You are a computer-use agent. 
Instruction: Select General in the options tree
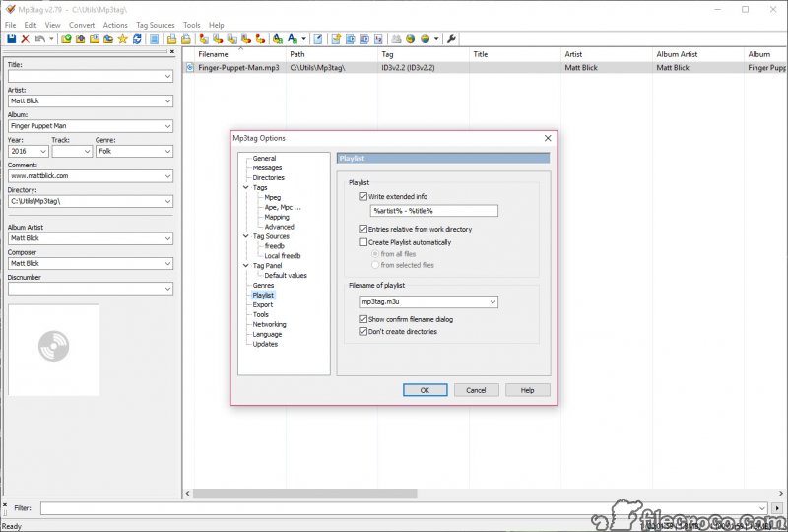click(264, 158)
